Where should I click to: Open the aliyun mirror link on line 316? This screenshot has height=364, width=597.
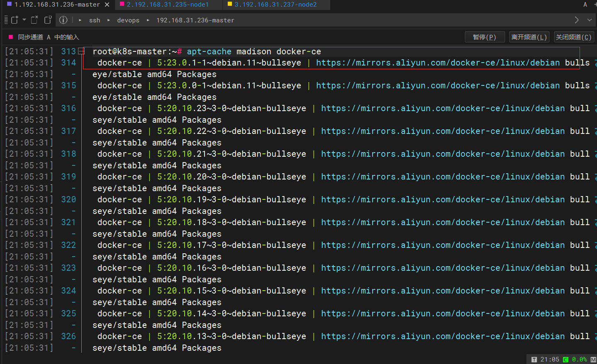pos(443,108)
